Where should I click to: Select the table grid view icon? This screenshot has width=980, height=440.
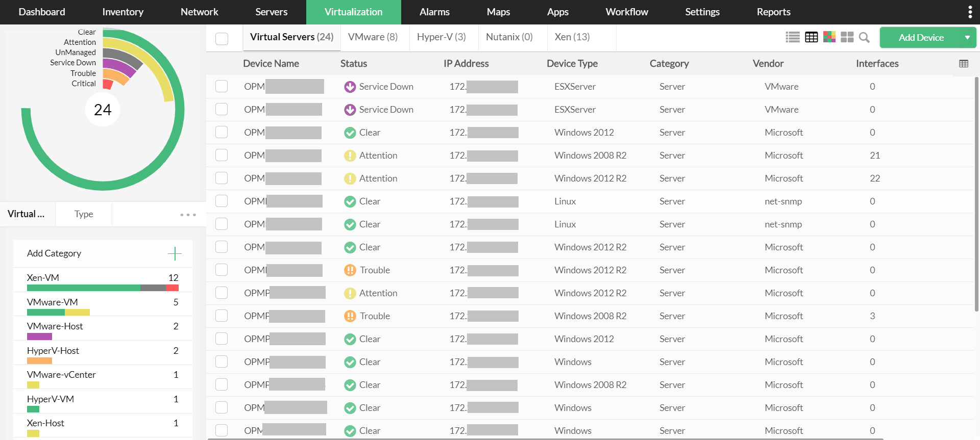tap(811, 37)
